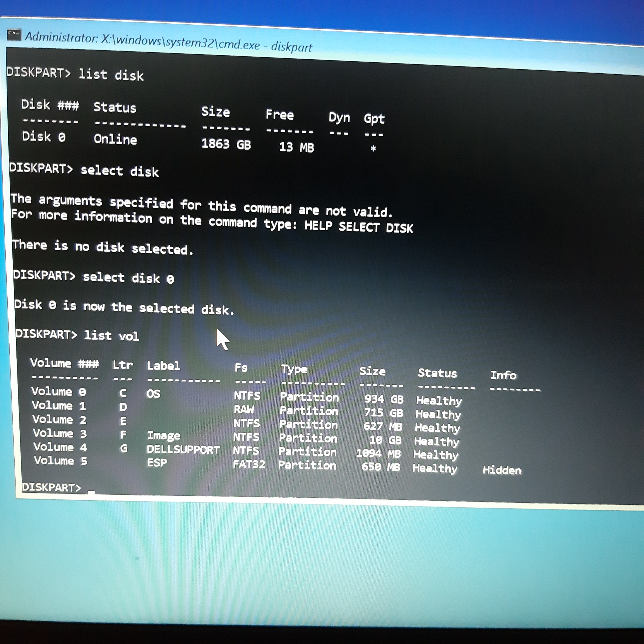This screenshot has height=644, width=644.
Task: Click the 'FAT32' file system value
Action: click(249, 464)
